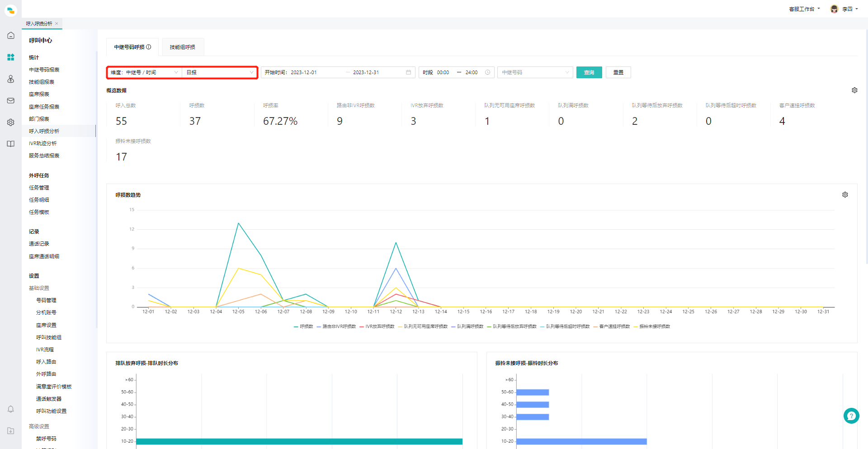Switch to the 技能组呼损 tab
868x449 pixels.
click(x=183, y=47)
